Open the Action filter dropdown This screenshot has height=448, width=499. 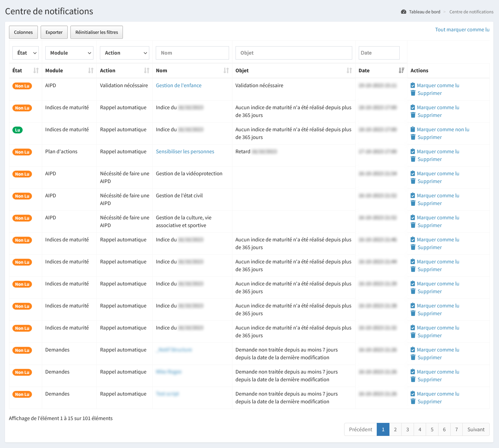[x=124, y=53]
